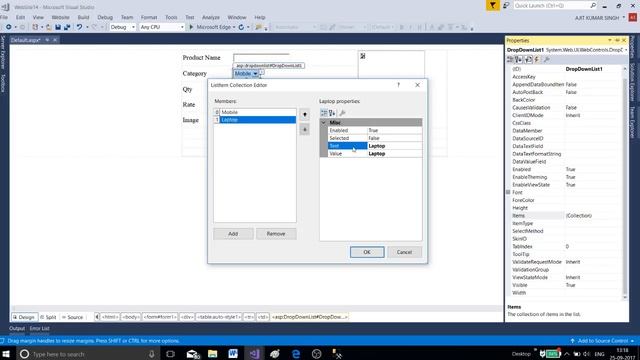Screen dimensions: 640x360
Task: Select the <body> tag in the breadcrumb
Action: tap(131, 317)
